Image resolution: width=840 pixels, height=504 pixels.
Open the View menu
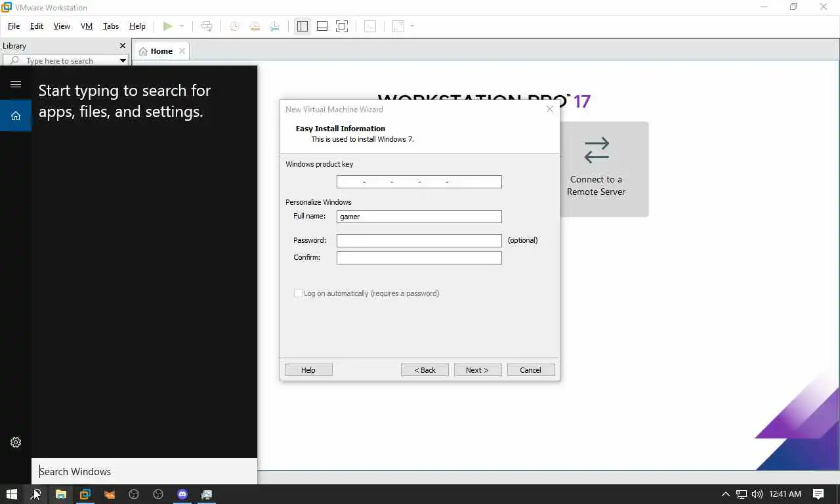point(62,26)
